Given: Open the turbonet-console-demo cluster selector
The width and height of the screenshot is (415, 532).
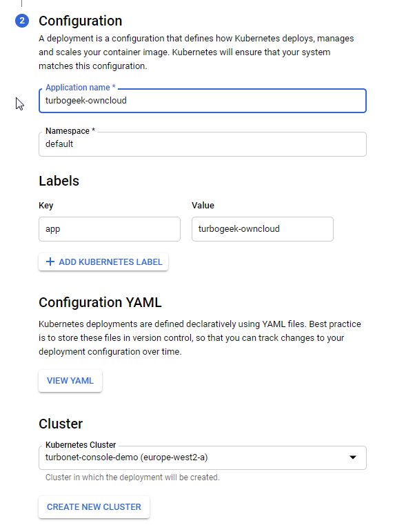Looking at the screenshot, I should click(x=203, y=457).
